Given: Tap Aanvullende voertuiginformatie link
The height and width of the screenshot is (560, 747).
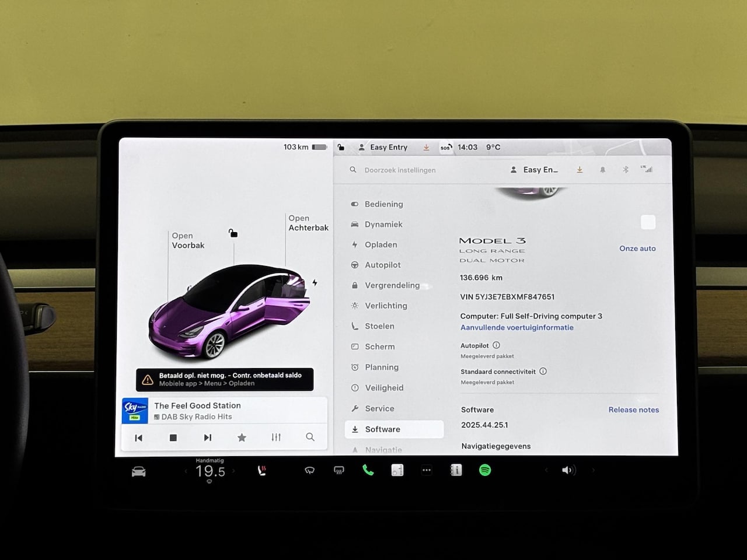Looking at the screenshot, I should tap(516, 328).
